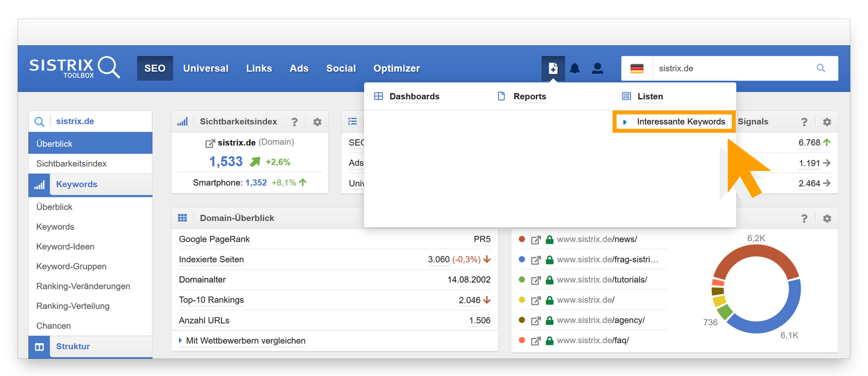Click Ranking-Veränderungen sidebar link
Screen dimensions: 868x376
(83, 286)
